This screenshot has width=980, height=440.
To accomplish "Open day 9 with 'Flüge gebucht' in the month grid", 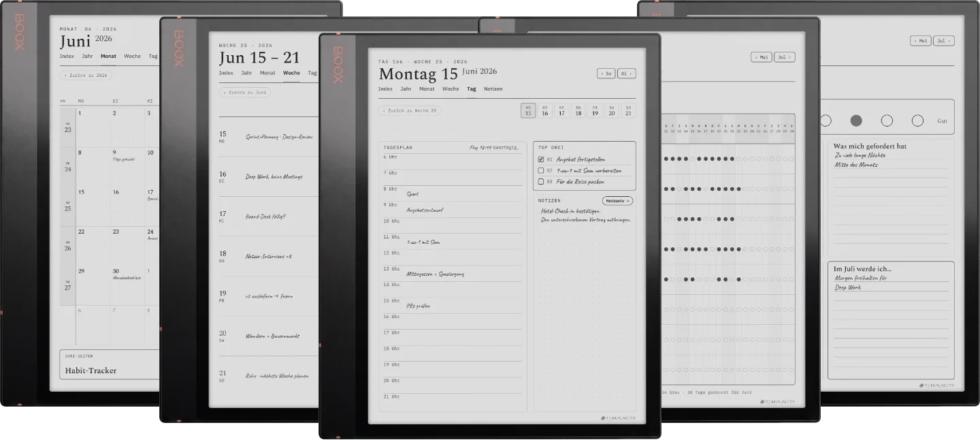I will click(x=127, y=168).
